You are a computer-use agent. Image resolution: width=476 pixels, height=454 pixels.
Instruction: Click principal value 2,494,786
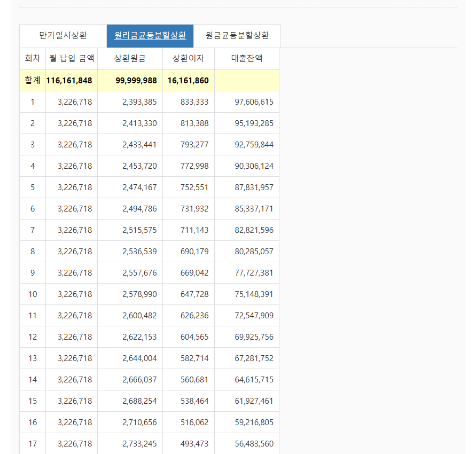tap(139, 209)
